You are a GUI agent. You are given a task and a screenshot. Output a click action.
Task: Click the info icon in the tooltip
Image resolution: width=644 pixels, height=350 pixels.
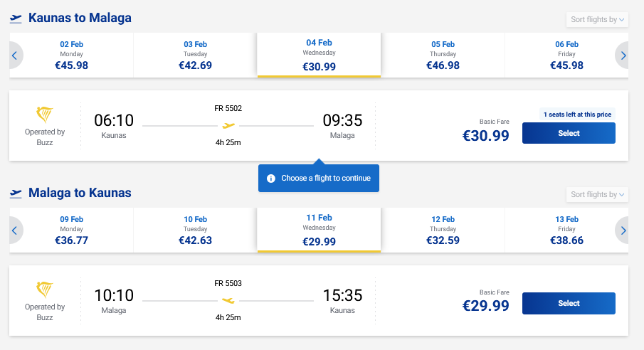[271, 178]
